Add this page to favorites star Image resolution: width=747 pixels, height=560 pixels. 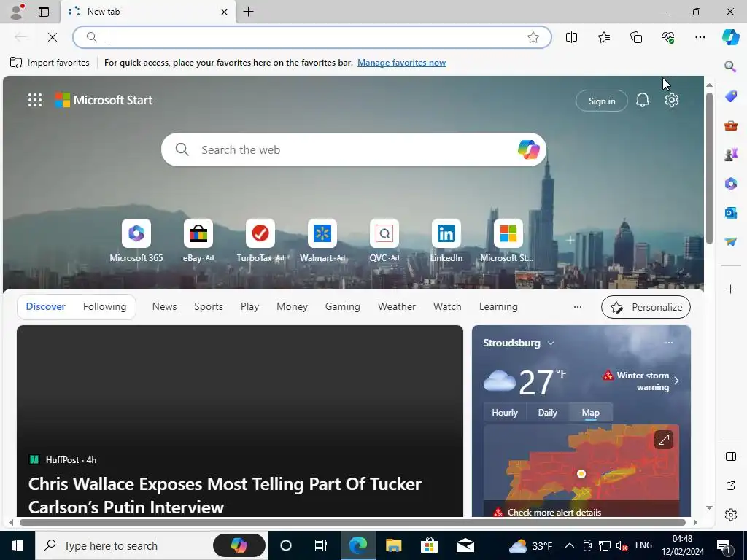(x=533, y=37)
